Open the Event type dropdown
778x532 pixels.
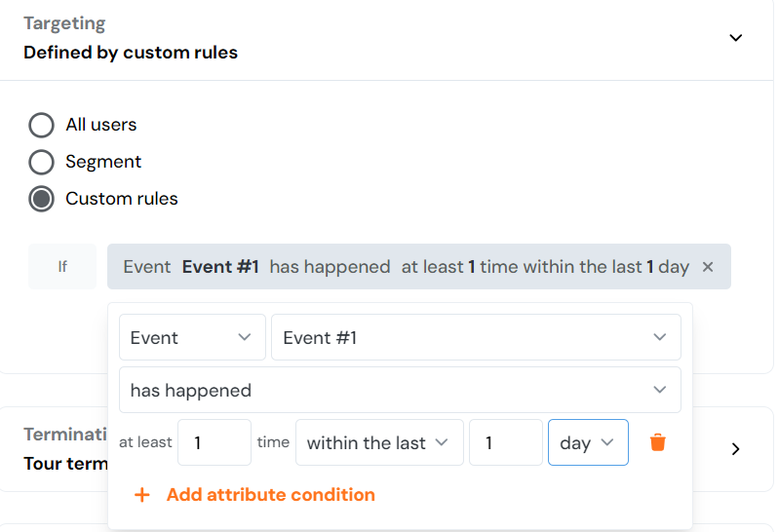pyautogui.click(x=192, y=337)
